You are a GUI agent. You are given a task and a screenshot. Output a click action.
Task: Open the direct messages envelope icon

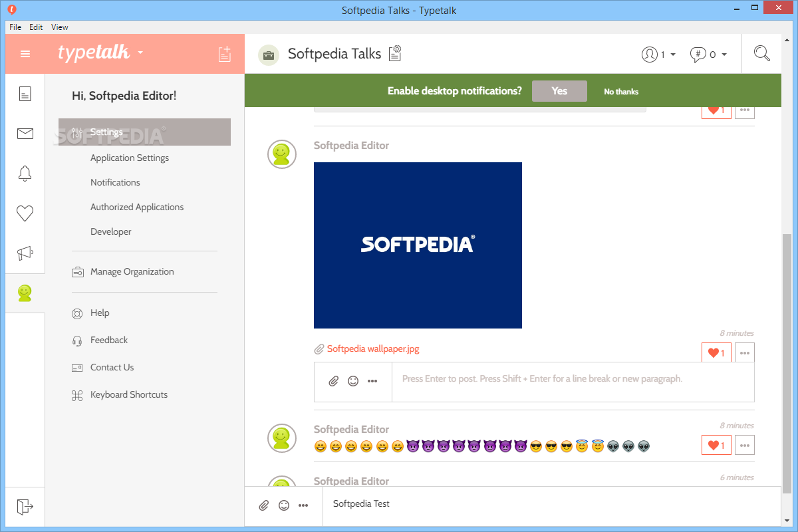click(x=25, y=134)
